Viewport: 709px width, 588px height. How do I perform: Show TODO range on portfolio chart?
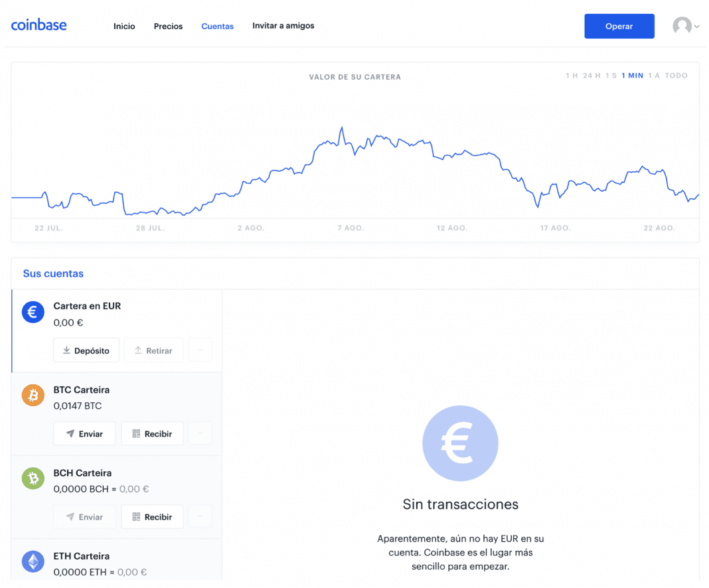pyautogui.click(x=675, y=76)
